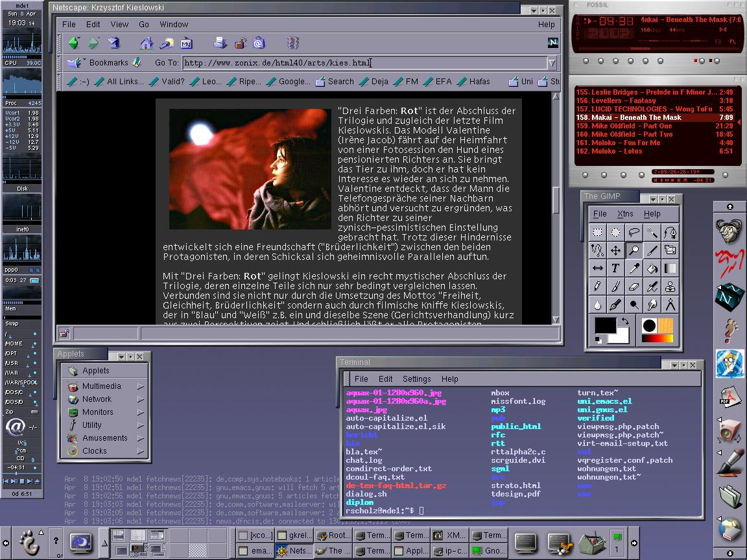Click the Print icon in Netscape toolbar
Viewport: 747px width, 560px height.
coord(220,43)
